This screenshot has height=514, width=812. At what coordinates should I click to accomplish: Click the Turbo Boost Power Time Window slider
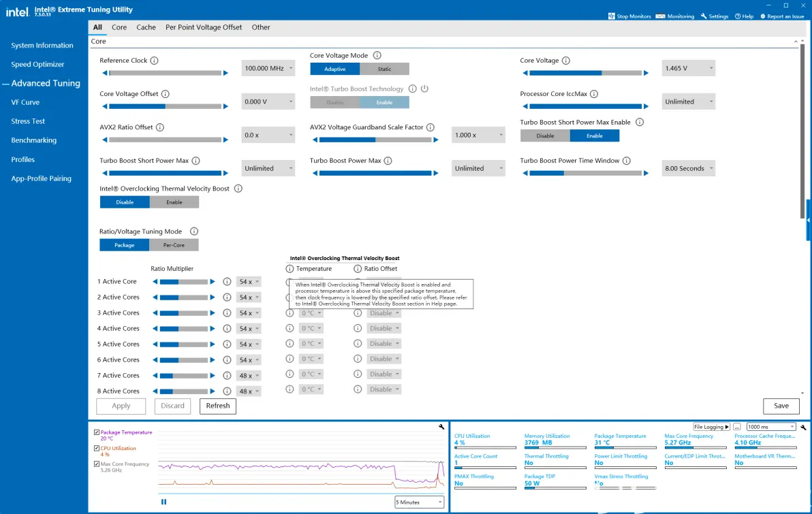tap(586, 174)
